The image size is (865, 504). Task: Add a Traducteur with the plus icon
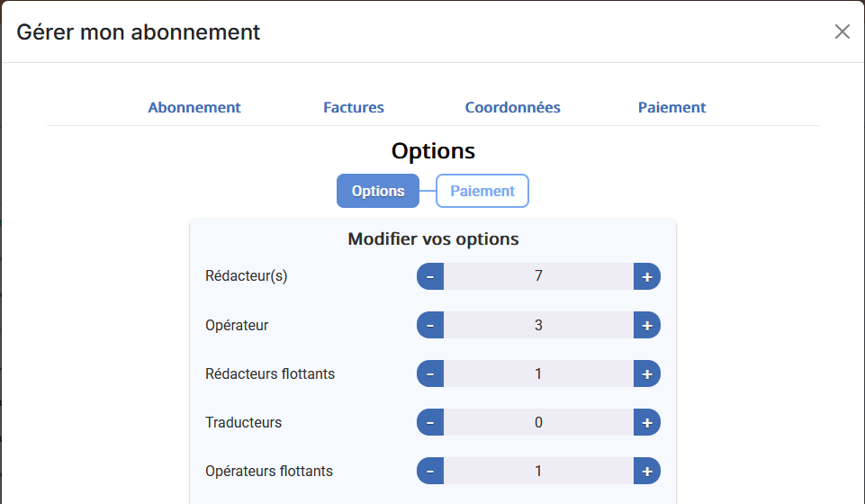pos(646,422)
